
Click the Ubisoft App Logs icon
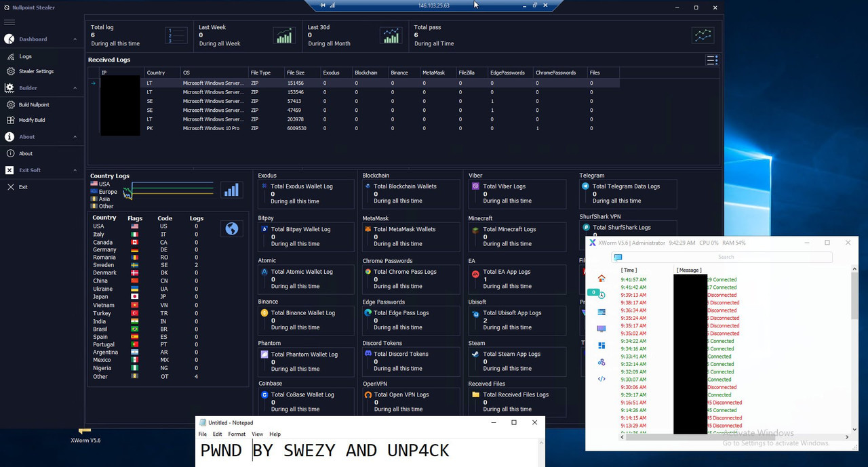click(x=476, y=313)
